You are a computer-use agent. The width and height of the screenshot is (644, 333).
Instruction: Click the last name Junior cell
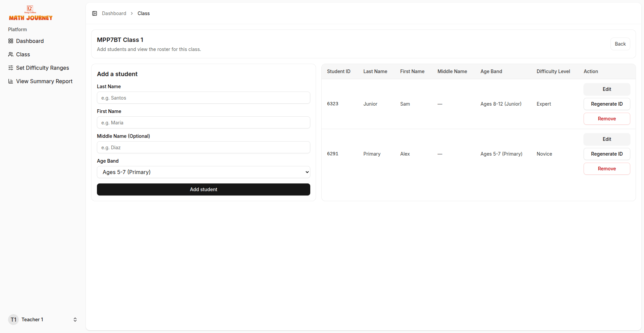[370, 104]
